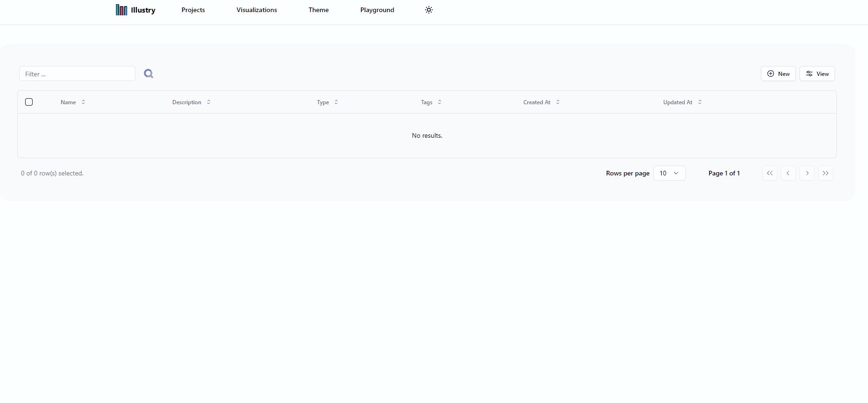Viewport: 868px width, 403px height.
Task: Click the Illustry logo icon
Action: click(122, 10)
